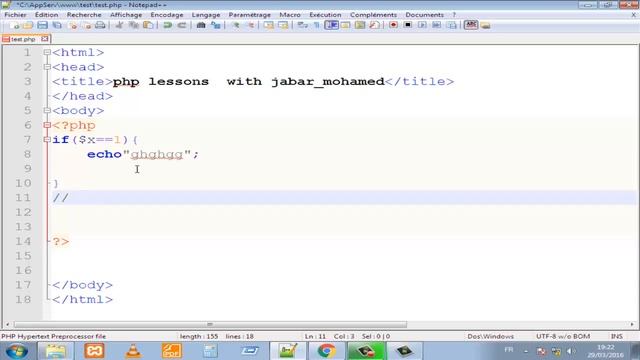Collapse the html fold marker on line 1
The width and height of the screenshot is (640, 360).
47,52
